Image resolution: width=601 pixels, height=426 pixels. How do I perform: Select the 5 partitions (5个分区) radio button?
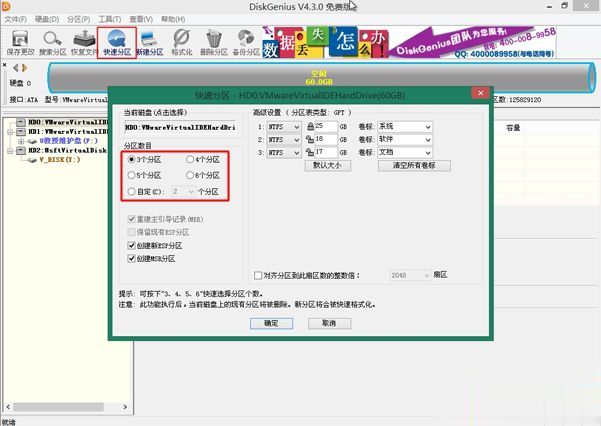click(131, 175)
